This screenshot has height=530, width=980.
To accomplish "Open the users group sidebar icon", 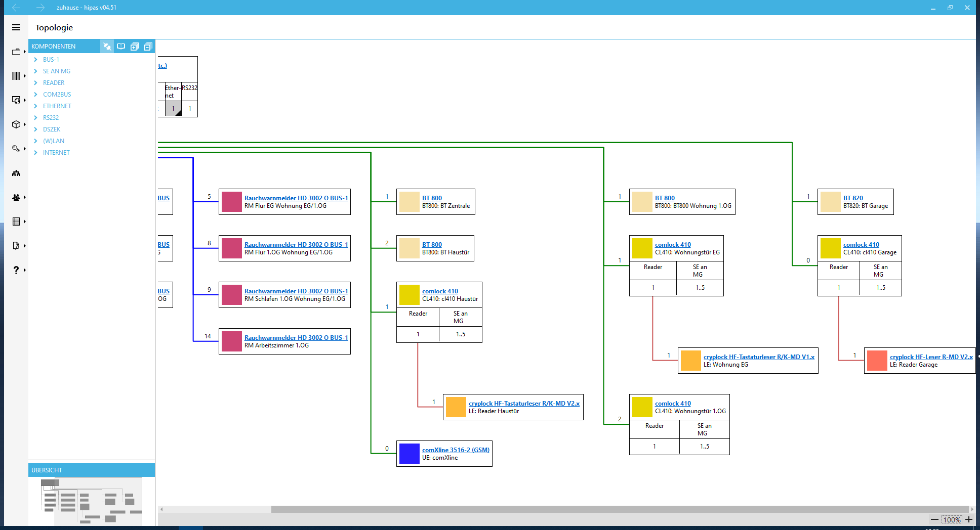I will tap(16, 197).
